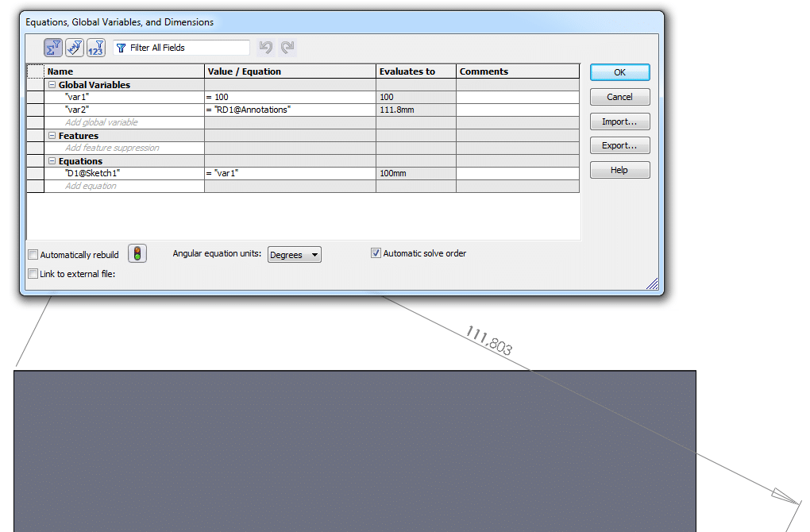
Task: Click the Export... button
Action: 619,145
